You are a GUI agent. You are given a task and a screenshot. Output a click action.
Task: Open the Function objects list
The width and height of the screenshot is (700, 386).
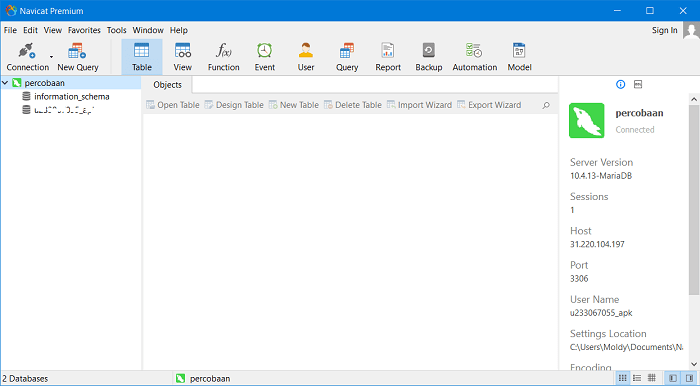point(223,57)
